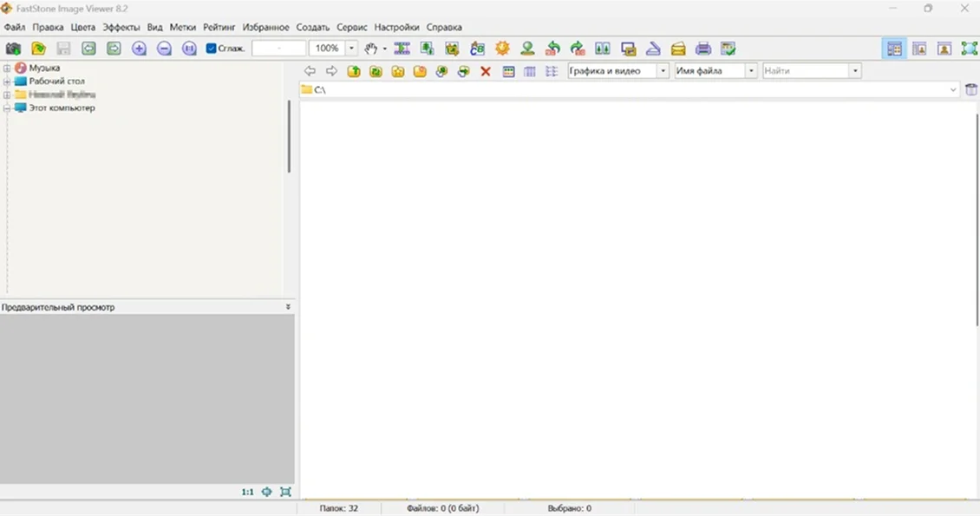Toggle the Сглаж. smoothing checkbox
Image resolution: width=980 pixels, height=516 pixels.
[212, 48]
